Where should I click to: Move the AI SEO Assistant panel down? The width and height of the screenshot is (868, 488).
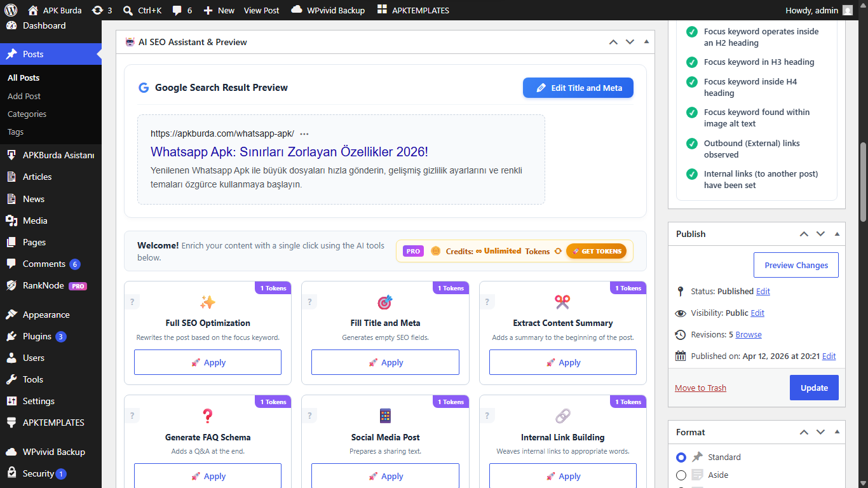click(x=630, y=42)
